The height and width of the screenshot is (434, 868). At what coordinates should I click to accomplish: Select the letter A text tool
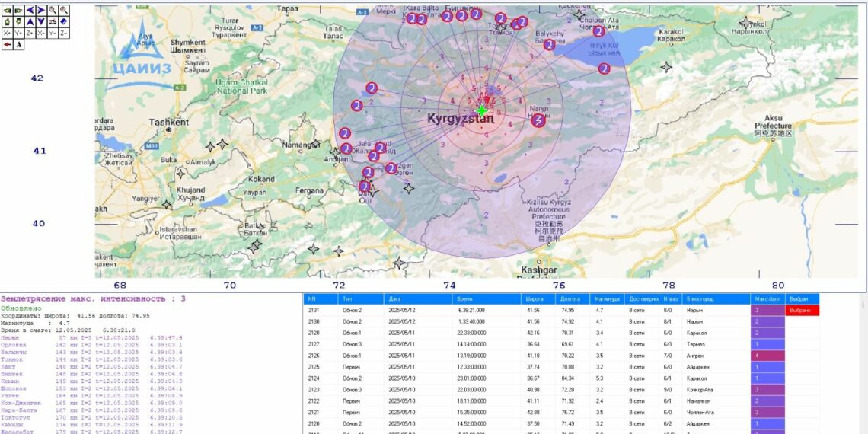18,45
